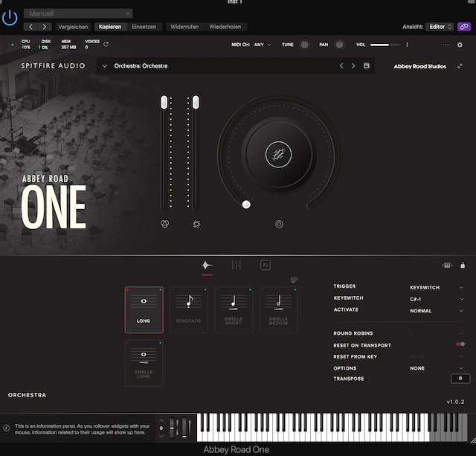Click the 'v1.0.2' version text
Image resolution: width=476 pixels, height=456 pixels.
pyautogui.click(x=455, y=402)
